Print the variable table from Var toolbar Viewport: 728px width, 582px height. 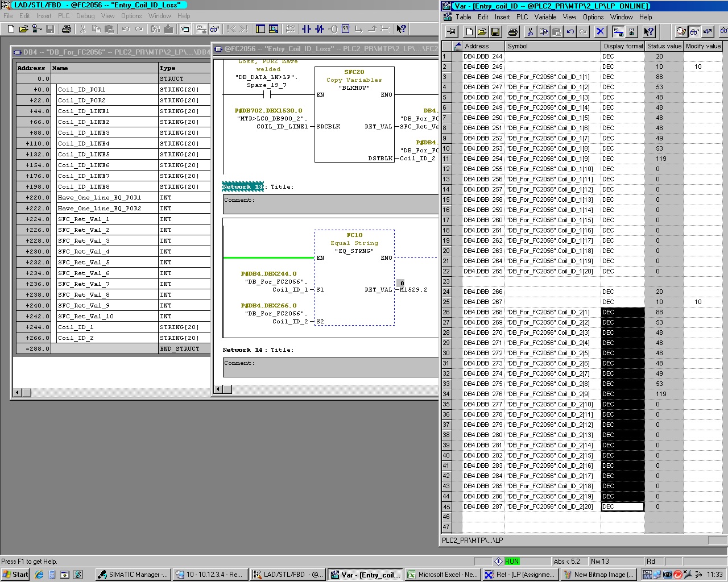(513, 31)
